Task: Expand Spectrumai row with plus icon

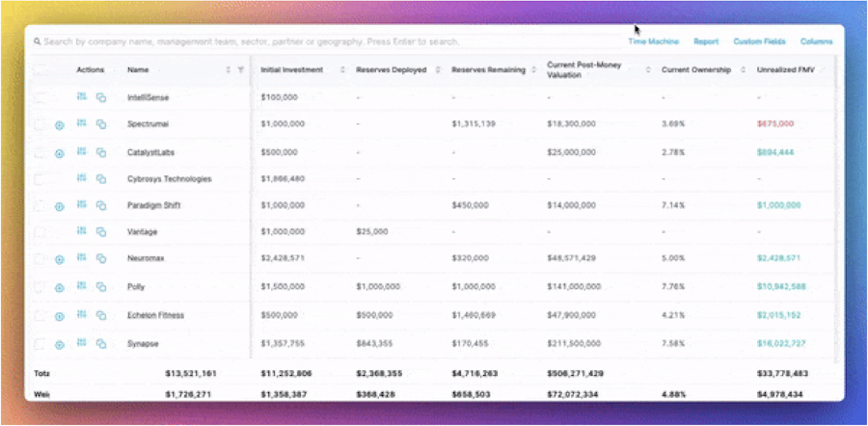Action: click(x=60, y=125)
